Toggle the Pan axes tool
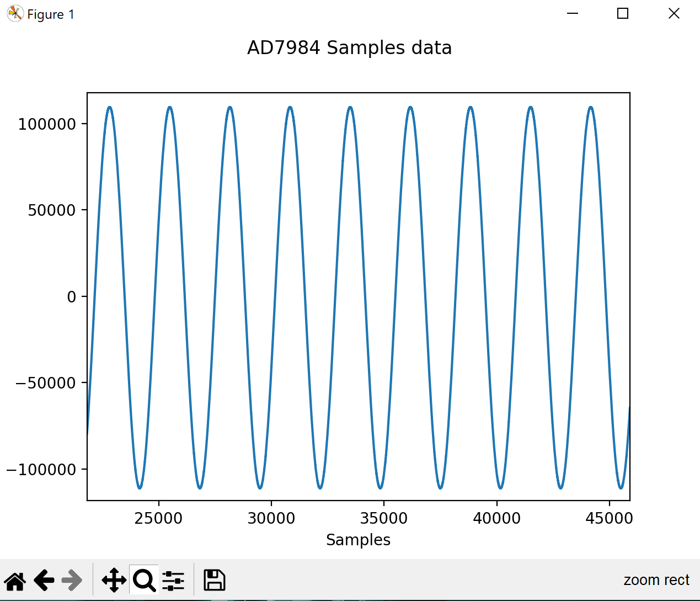 114,581
